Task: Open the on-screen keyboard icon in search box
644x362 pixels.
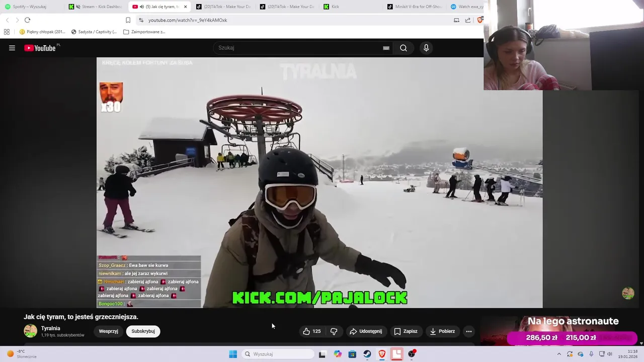Action: [386, 48]
